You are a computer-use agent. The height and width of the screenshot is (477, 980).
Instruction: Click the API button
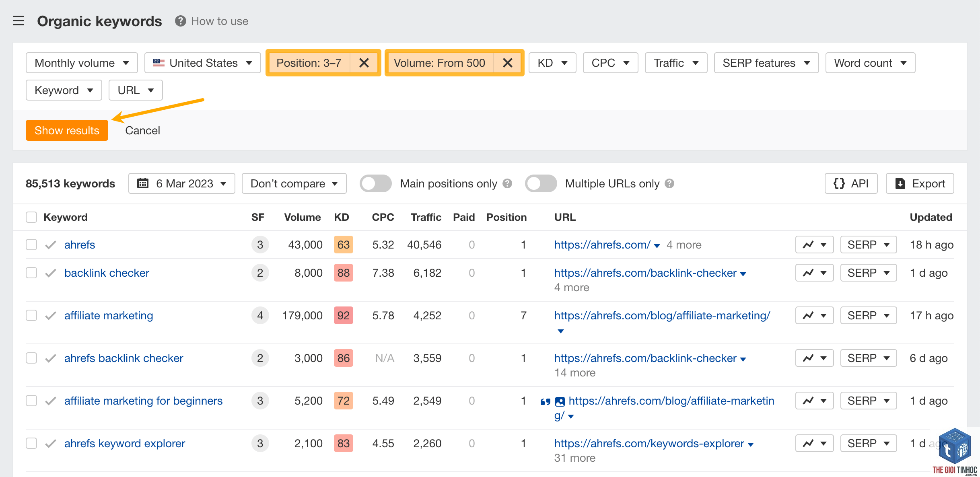(x=851, y=183)
